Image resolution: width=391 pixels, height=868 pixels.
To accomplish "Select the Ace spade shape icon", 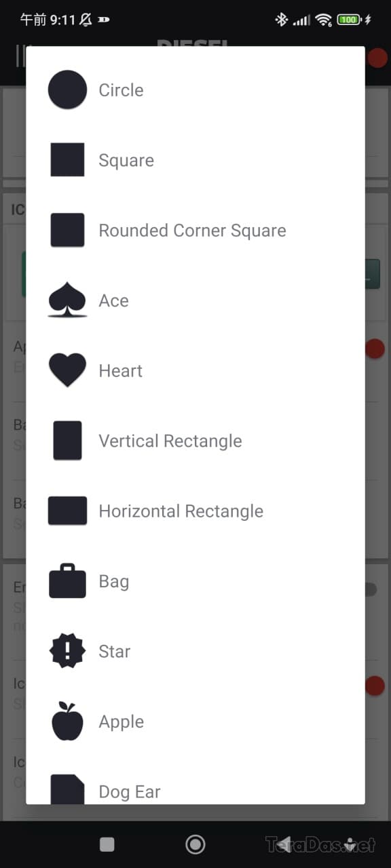I will [x=67, y=300].
